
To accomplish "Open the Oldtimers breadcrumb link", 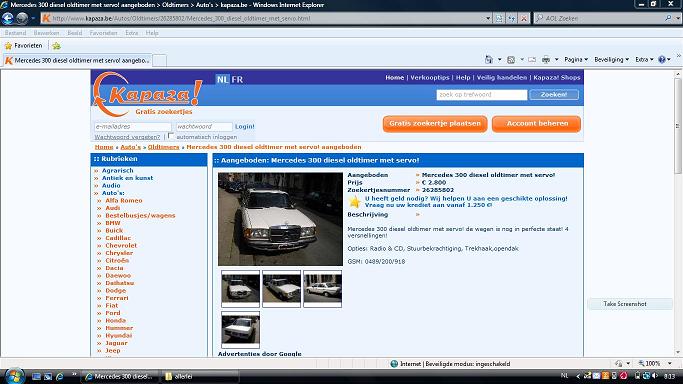I will (163, 147).
